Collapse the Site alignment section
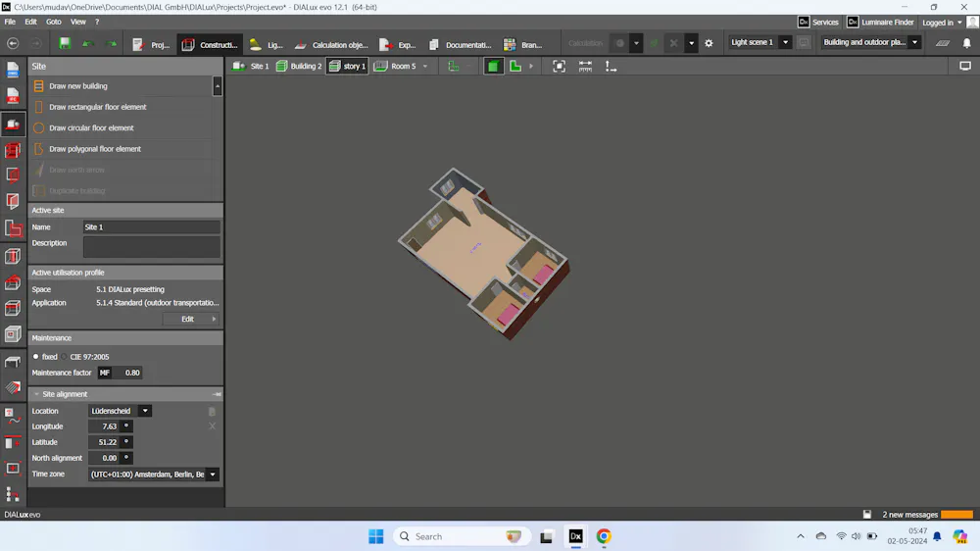Viewport: 980px width, 551px height. click(x=36, y=394)
